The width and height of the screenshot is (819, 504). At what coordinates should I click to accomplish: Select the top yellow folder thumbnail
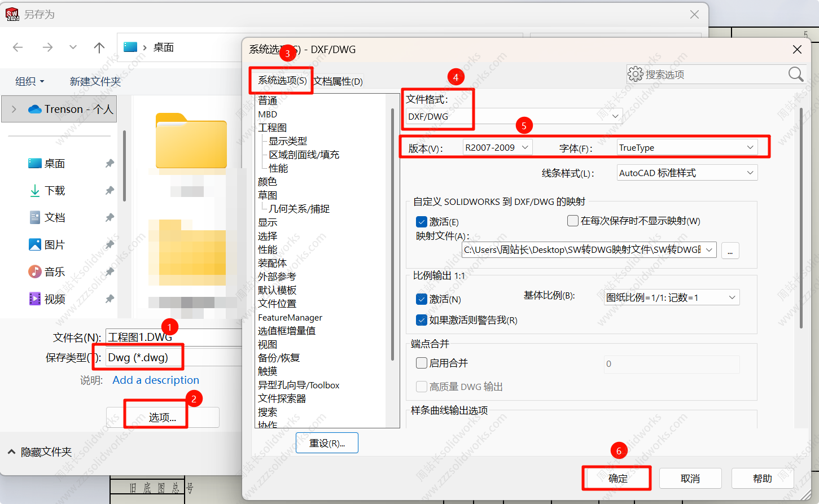click(x=191, y=141)
